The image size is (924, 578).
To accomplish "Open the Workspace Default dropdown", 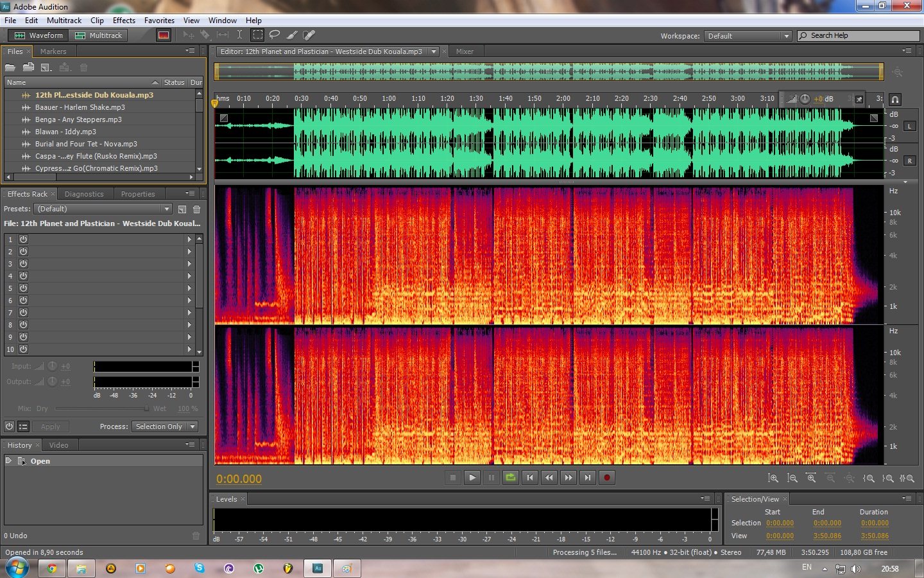I will tap(748, 36).
